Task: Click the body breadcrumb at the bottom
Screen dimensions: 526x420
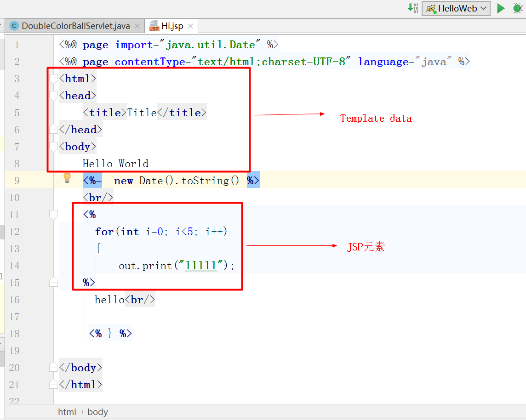Action: click(x=97, y=412)
